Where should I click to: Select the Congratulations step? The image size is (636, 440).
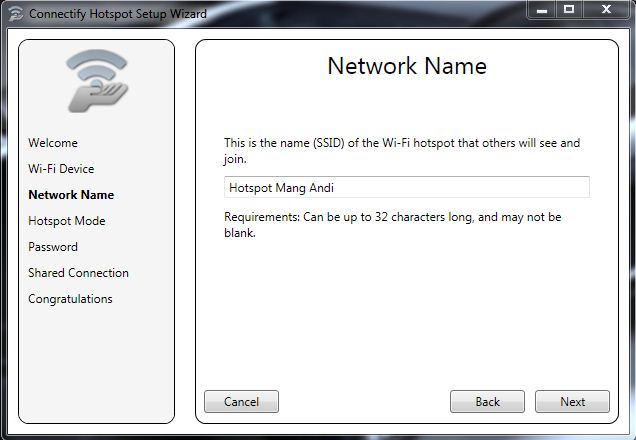click(70, 299)
